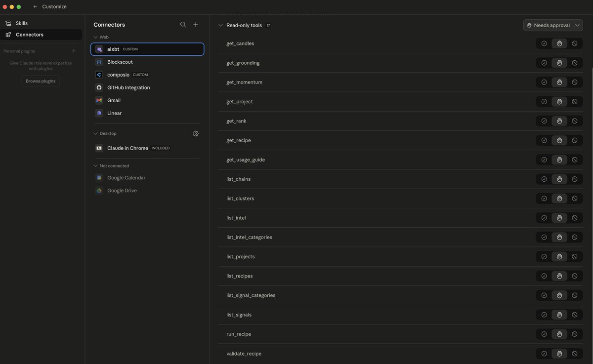Click the GitHub Integration logo icon
593x364 pixels.
click(x=99, y=87)
